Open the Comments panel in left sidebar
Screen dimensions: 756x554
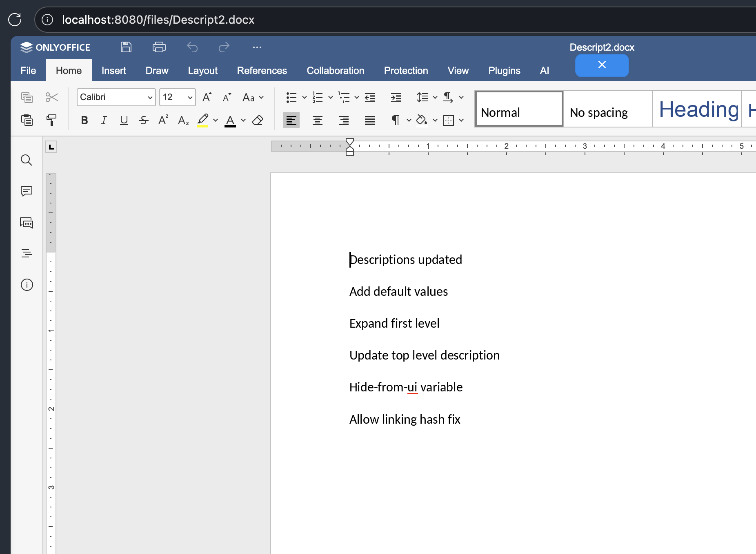click(27, 191)
